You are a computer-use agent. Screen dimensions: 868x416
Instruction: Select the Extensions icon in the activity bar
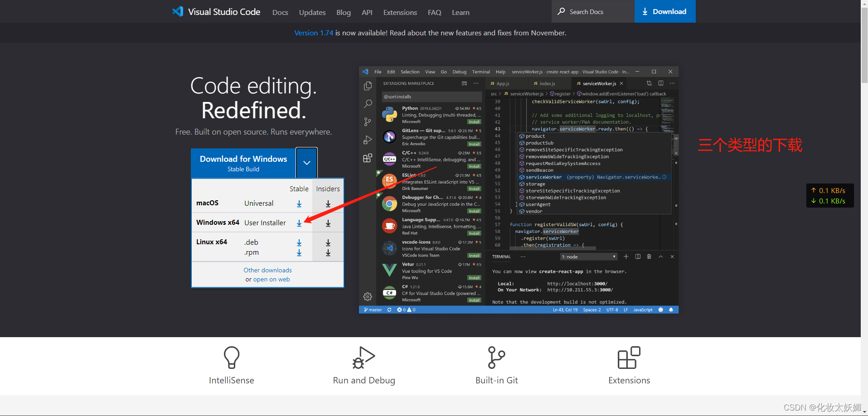(x=367, y=158)
